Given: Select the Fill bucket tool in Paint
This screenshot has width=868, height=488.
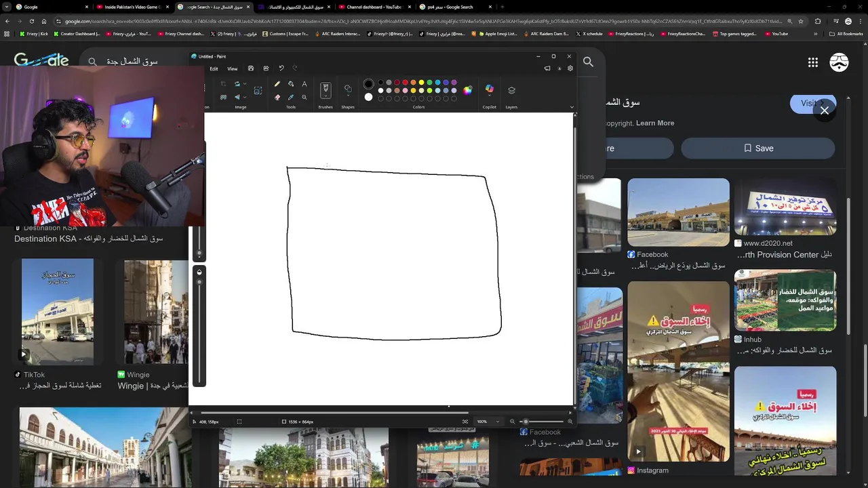Looking at the screenshot, I should click(x=291, y=84).
